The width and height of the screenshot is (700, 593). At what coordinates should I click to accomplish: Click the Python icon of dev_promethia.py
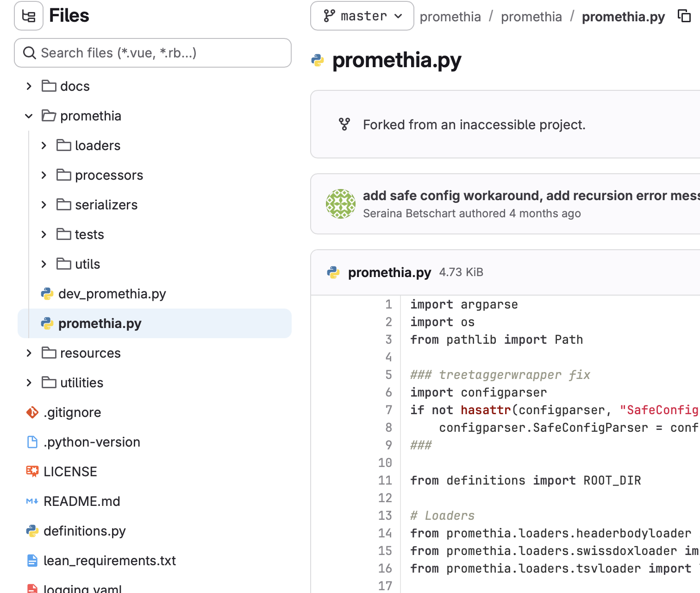click(47, 294)
